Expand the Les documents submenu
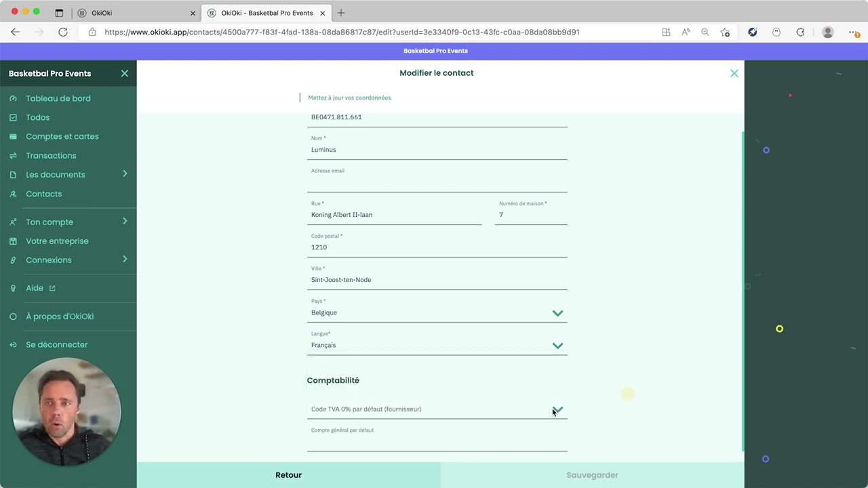The image size is (868, 488). coord(125,174)
